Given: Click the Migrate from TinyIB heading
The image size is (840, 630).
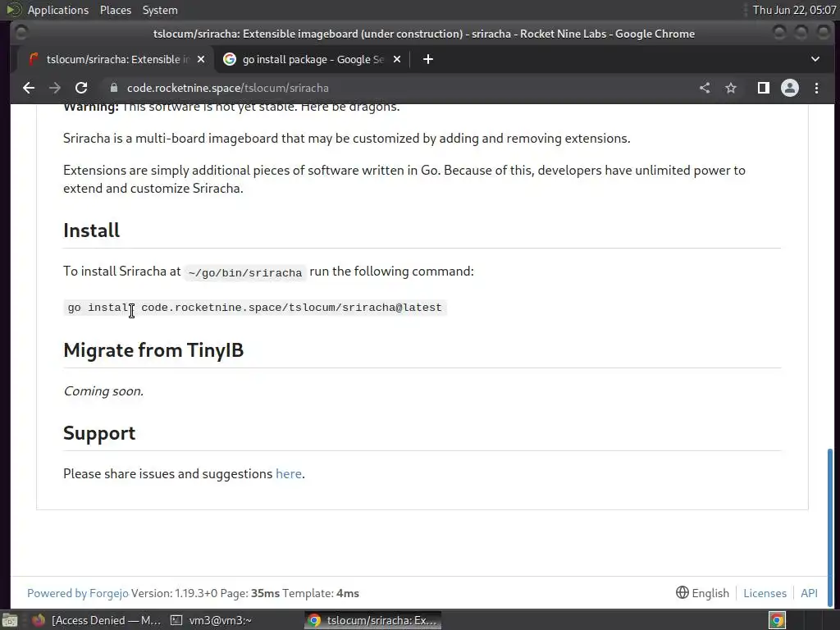Looking at the screenshot, I should pos(153,350).
